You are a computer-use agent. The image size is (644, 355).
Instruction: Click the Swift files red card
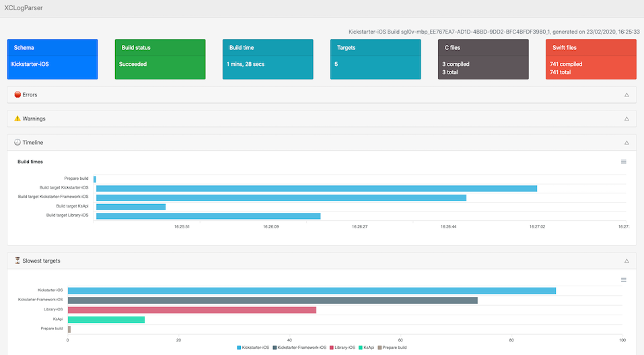click(591, 59)
